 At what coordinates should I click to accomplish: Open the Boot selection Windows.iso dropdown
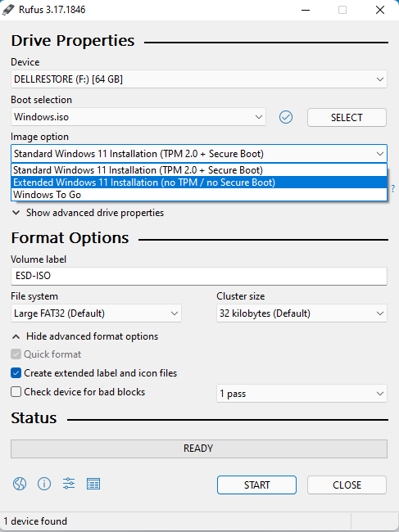click(x=138, y=117)
